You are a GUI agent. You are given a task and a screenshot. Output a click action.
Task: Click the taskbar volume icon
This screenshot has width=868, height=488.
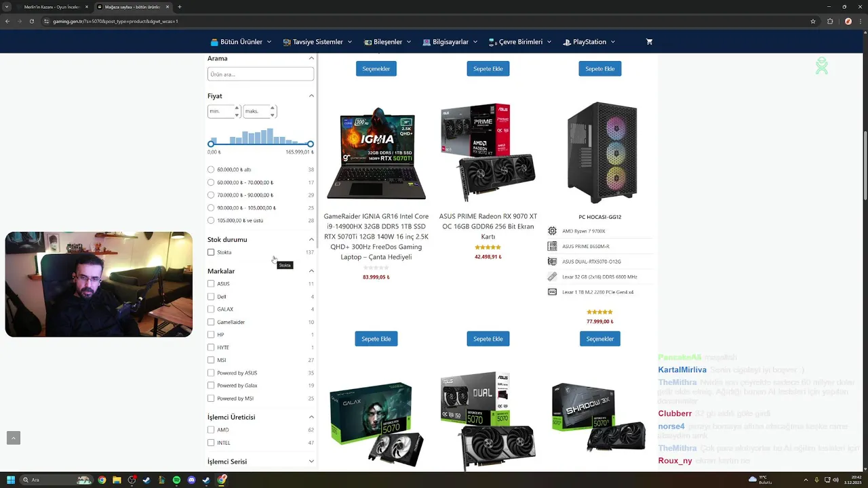(x=835, y=480)
